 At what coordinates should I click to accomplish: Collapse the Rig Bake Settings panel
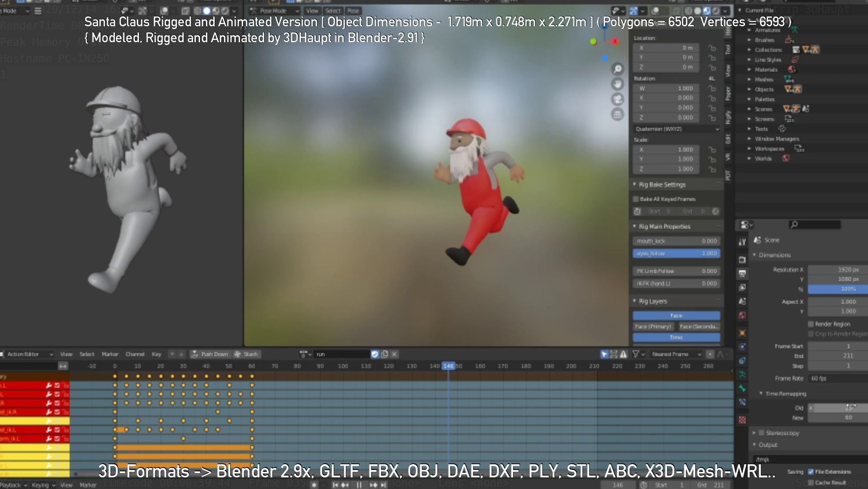coord(634,184)
